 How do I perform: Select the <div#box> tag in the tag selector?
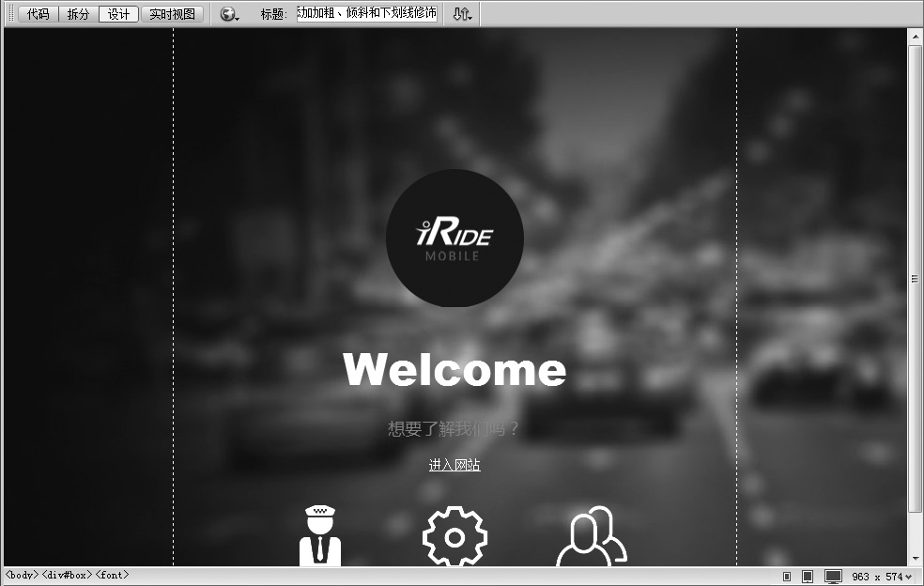68,575
